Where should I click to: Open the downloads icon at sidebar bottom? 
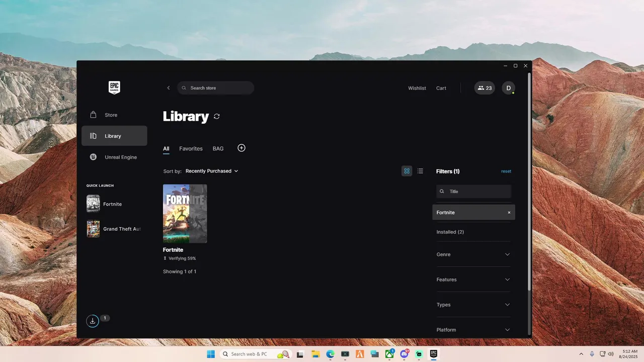93,321
